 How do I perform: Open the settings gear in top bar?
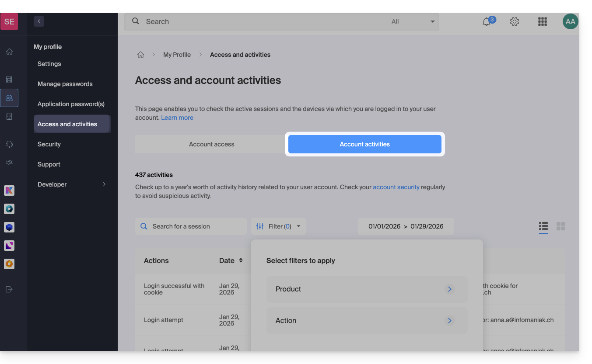click(x=515, y=22)
